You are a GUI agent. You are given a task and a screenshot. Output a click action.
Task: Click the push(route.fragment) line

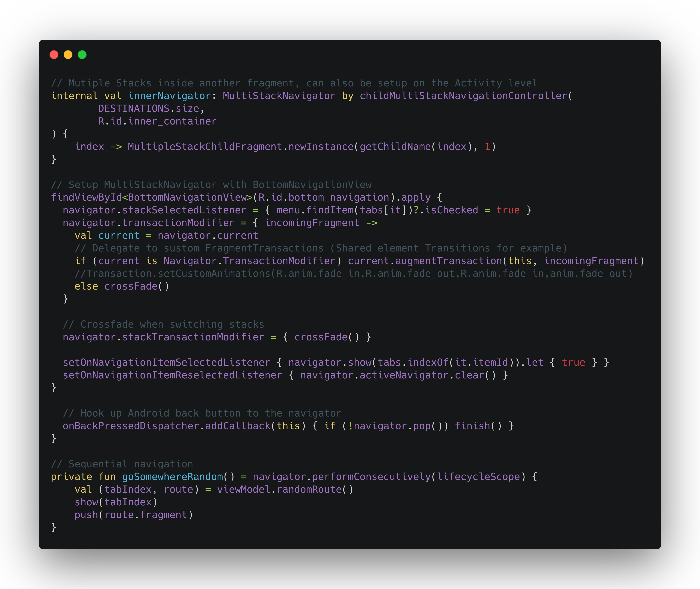[133, 515]
